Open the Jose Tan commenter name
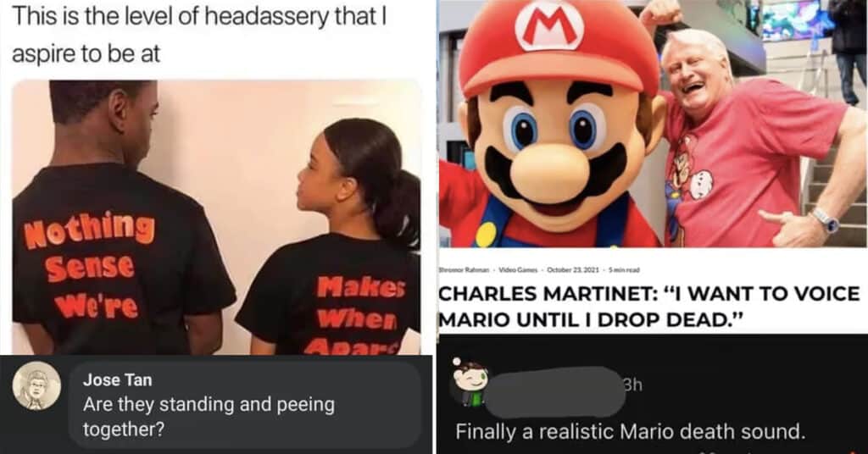The image size is (868, 454). click(x=117, y=380)
